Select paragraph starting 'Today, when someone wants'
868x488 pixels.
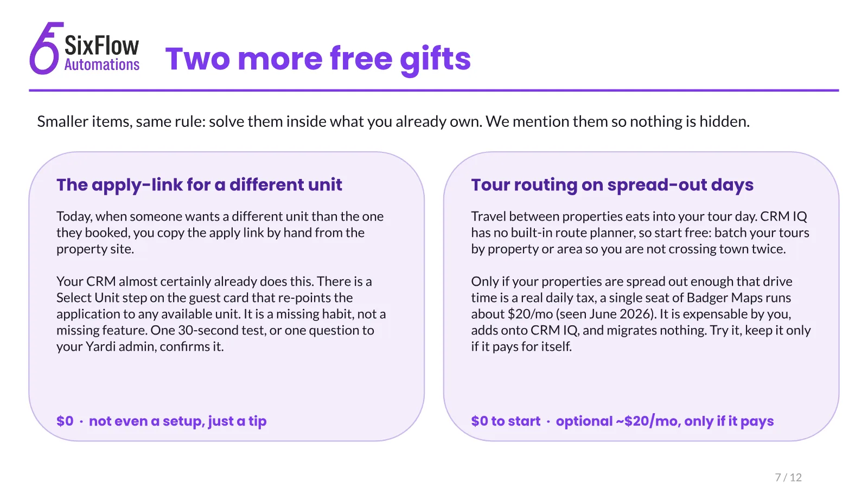[x=220, y=233]
